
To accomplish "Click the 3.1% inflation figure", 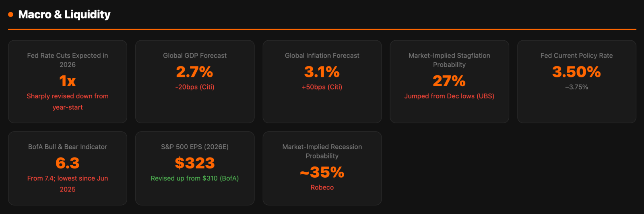I will click(322, 72).
